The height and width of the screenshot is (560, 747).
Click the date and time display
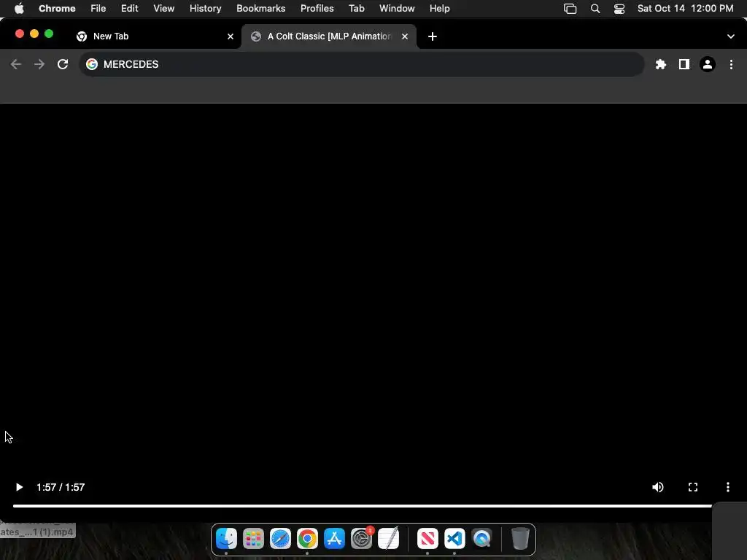685,8
